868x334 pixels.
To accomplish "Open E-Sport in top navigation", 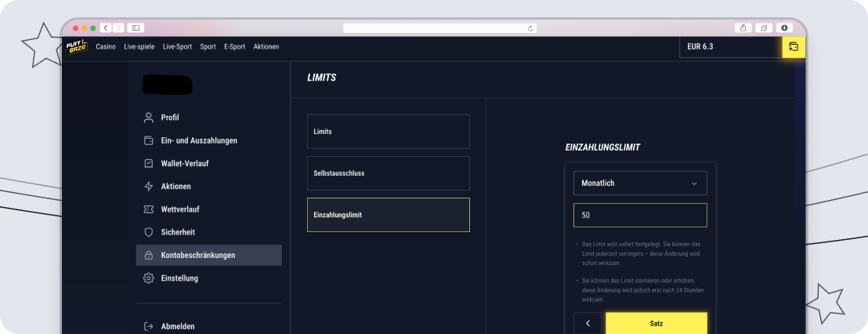I will coord(235,47).
